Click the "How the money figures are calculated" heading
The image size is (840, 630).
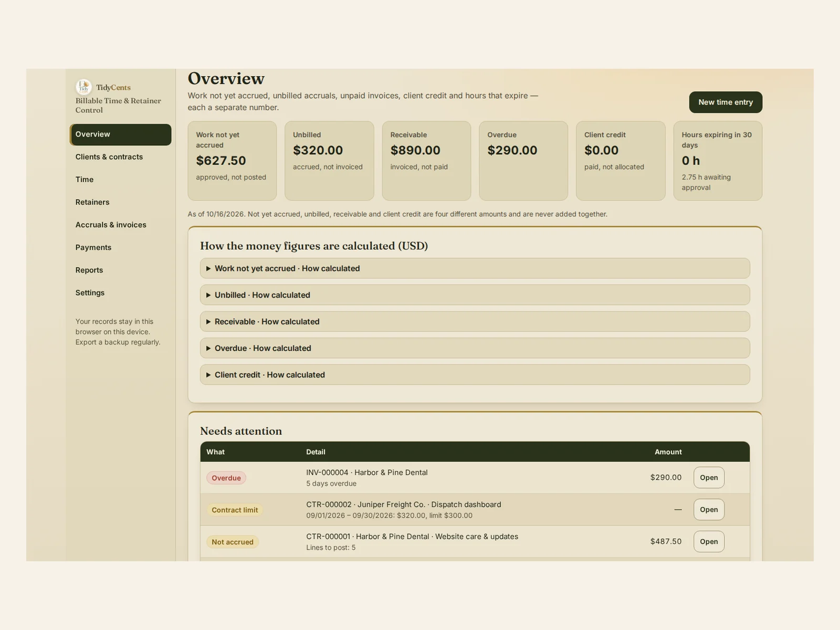coord(314,246)
